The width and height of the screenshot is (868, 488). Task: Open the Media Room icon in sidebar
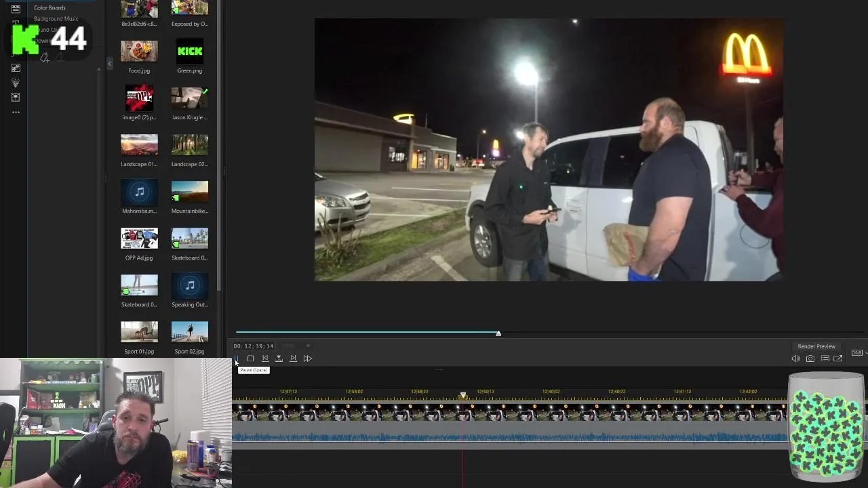coord(16,9)
